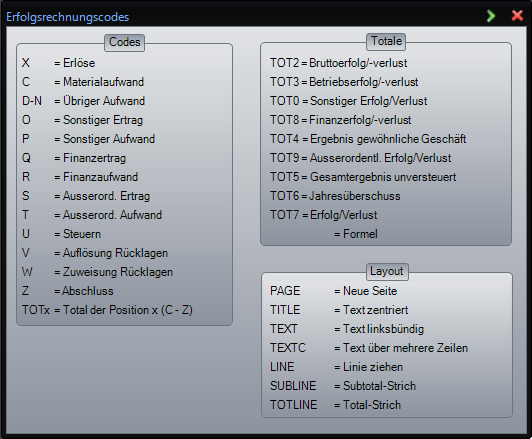
Task: Select the C = Materialaufwand code line
Action: tap(83, 82)
